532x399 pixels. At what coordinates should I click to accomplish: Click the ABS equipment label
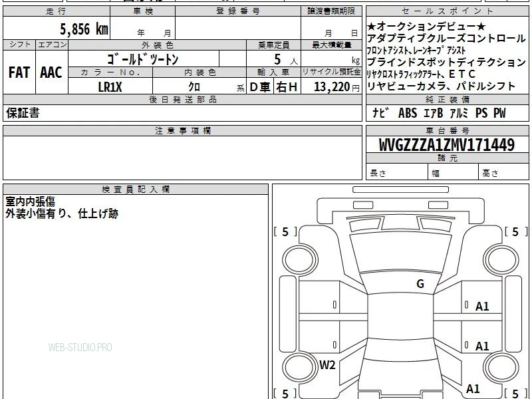coord(408,113)
